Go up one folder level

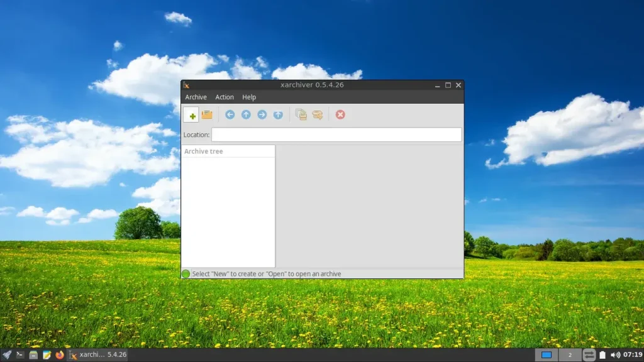[x=246, y=114]
